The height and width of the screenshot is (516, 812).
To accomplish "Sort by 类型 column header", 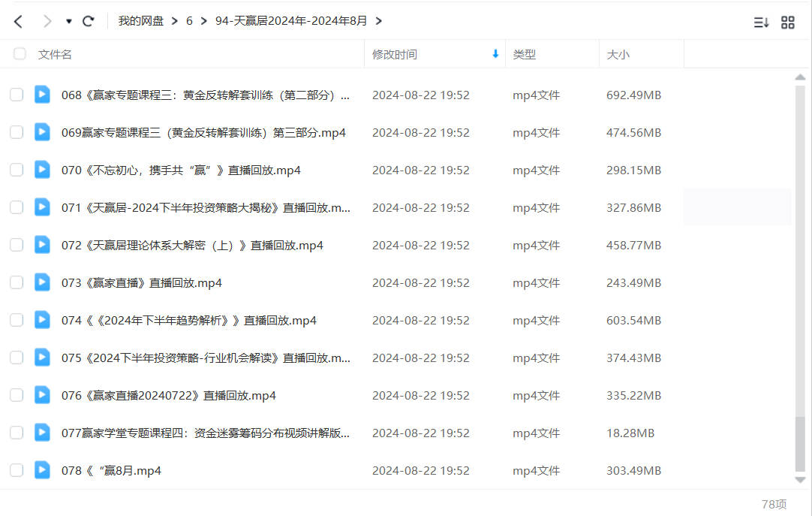I will point(524,54).
